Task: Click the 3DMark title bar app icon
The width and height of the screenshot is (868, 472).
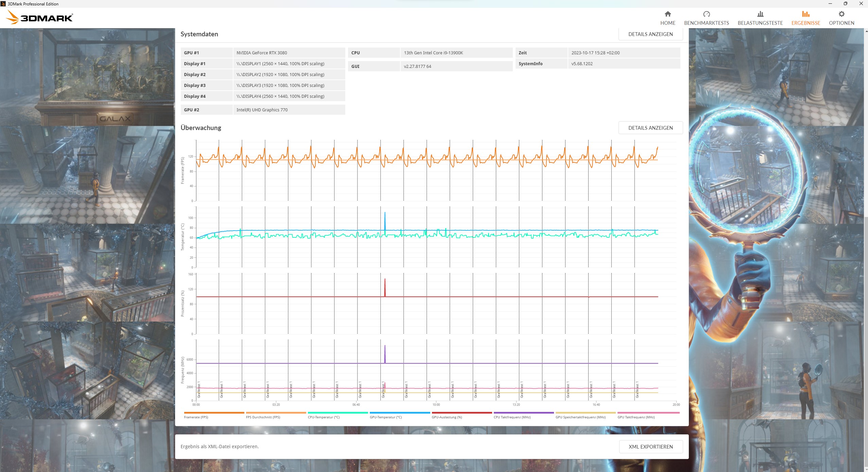Action: tap(3, 4)
